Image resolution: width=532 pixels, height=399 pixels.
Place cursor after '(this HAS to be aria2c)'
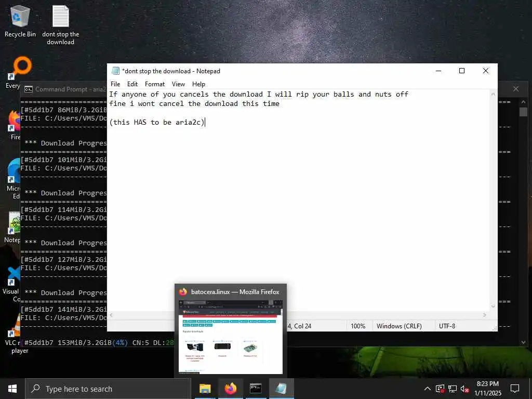[x=205, y=122]
